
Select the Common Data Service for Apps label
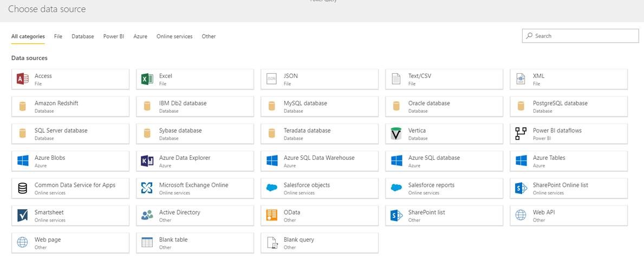[75, 185]
